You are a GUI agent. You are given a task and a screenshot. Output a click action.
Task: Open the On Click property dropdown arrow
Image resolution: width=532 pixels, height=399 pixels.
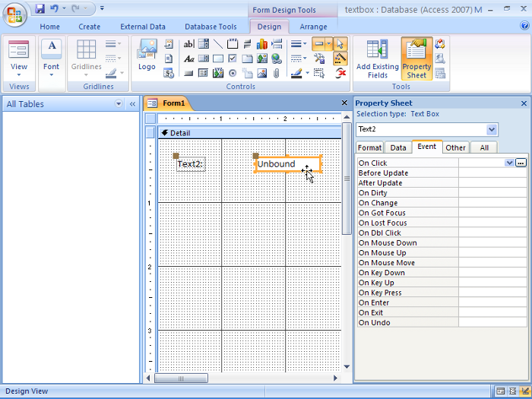(509, 163)
